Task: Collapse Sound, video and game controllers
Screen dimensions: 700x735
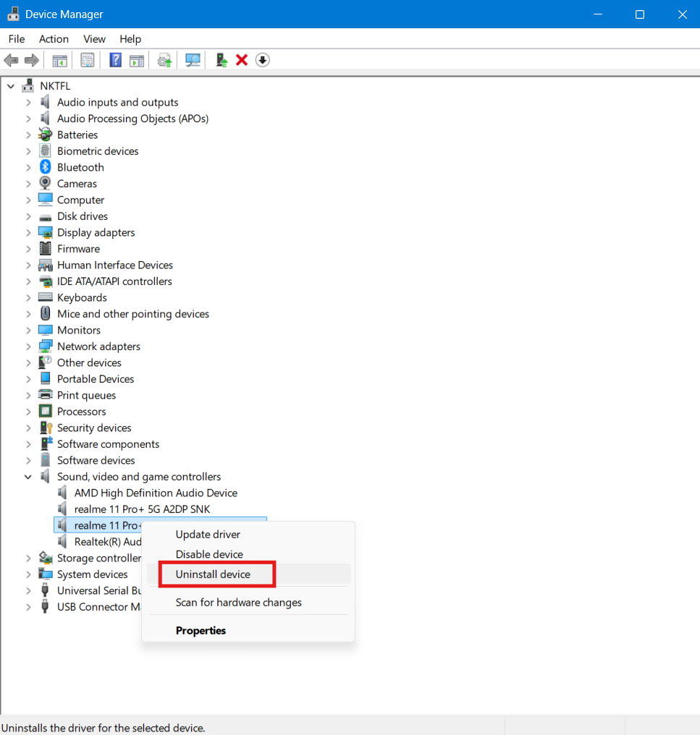Action: click(x=28, y=477)
